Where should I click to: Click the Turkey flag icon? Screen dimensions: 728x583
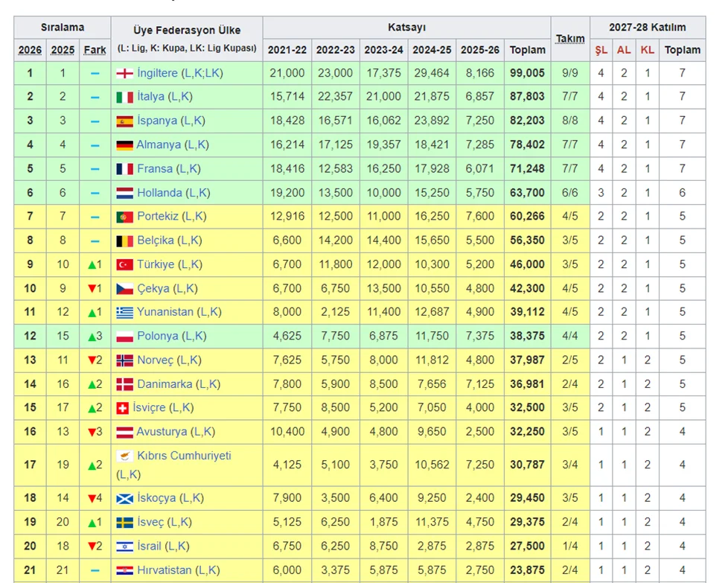(x=124, y=264)
